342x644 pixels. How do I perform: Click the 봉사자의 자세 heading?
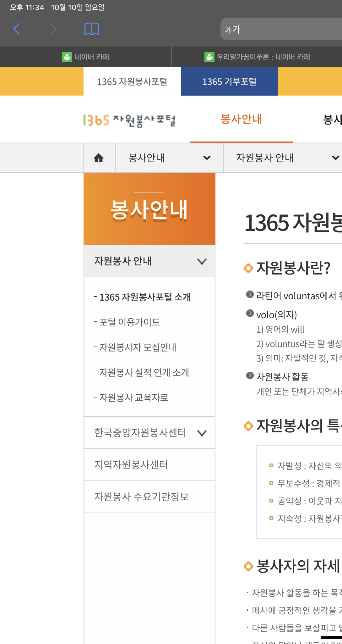[298, 566]
